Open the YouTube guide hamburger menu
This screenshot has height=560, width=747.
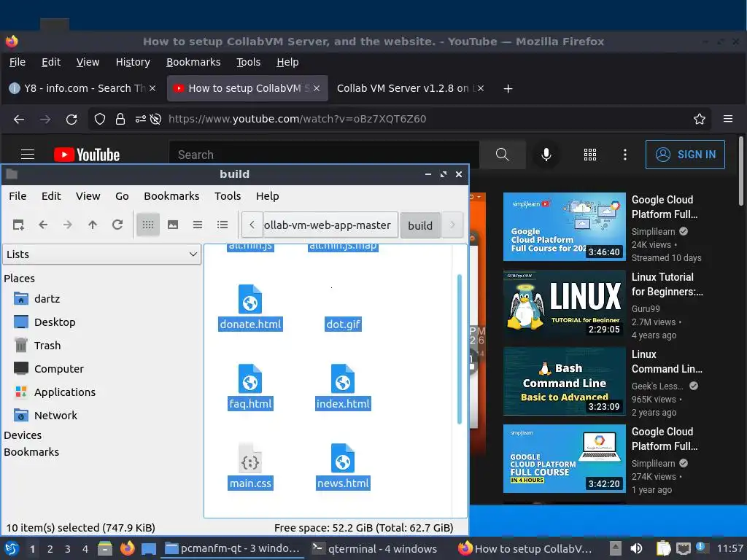[x=28, y=155]
